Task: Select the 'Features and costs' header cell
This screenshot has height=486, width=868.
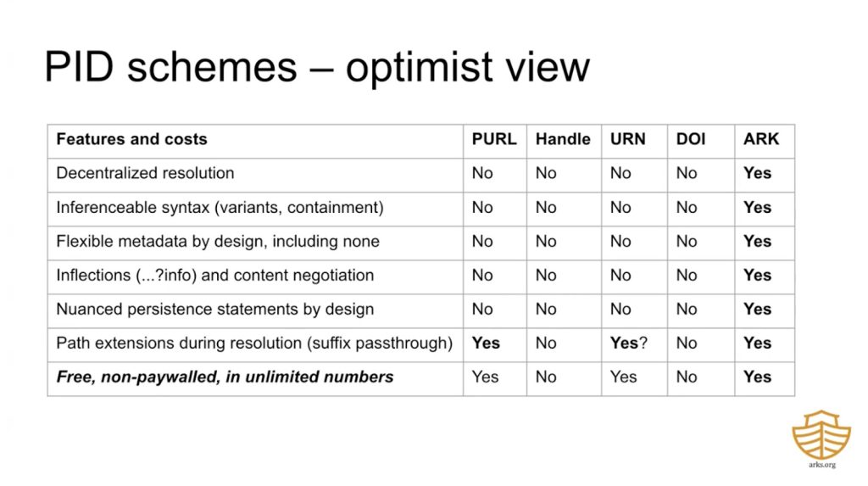Action: tap(131, 139)
